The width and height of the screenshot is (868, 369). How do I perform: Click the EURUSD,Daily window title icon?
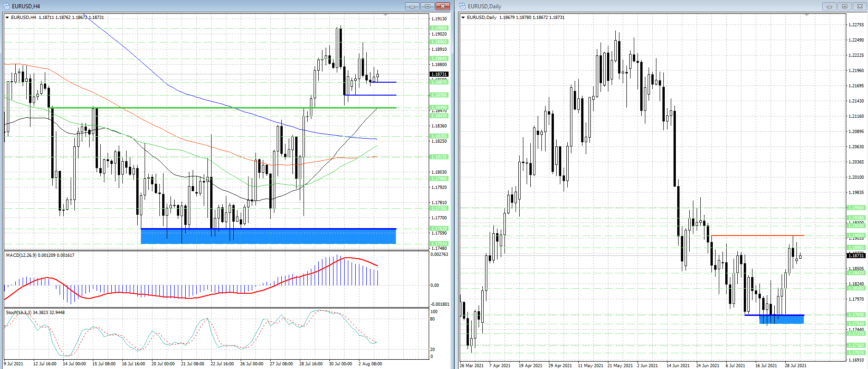coord(462,6)
